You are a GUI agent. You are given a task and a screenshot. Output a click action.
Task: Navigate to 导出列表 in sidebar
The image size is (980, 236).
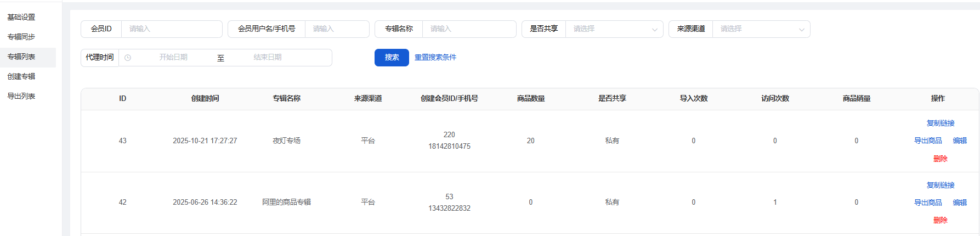point(21,96)
